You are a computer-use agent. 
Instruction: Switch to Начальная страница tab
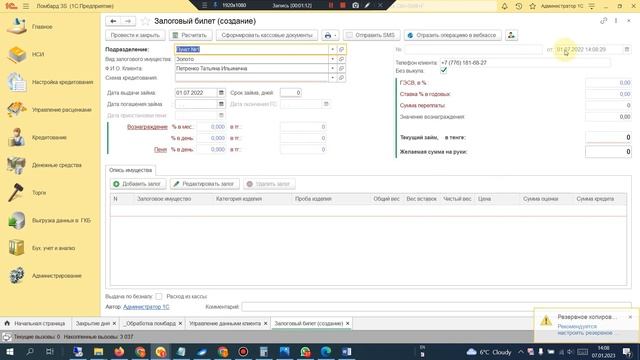[35, 323]
